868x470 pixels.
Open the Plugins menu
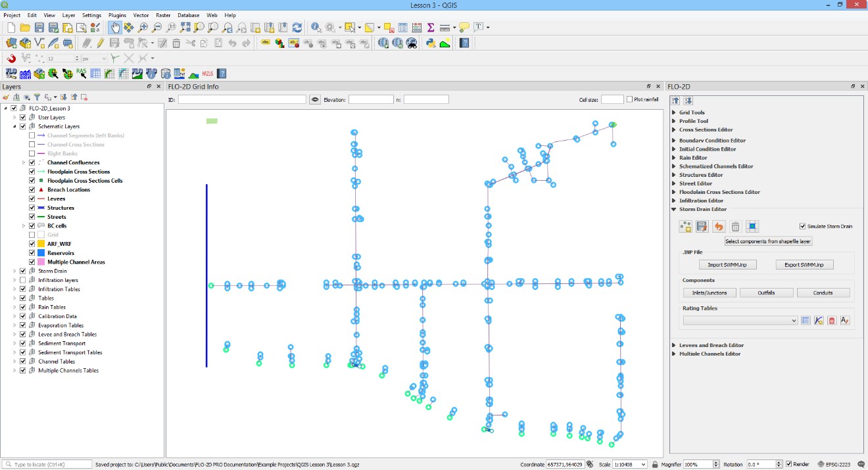coord(117,15)
